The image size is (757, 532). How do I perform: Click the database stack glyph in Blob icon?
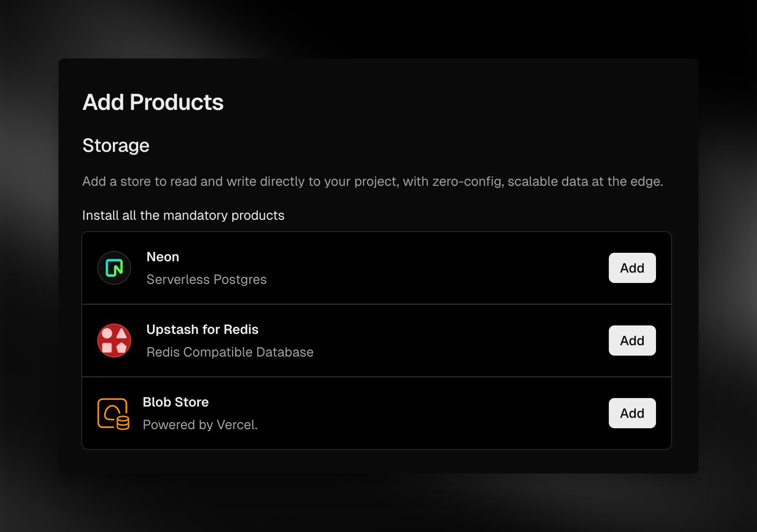122,423
